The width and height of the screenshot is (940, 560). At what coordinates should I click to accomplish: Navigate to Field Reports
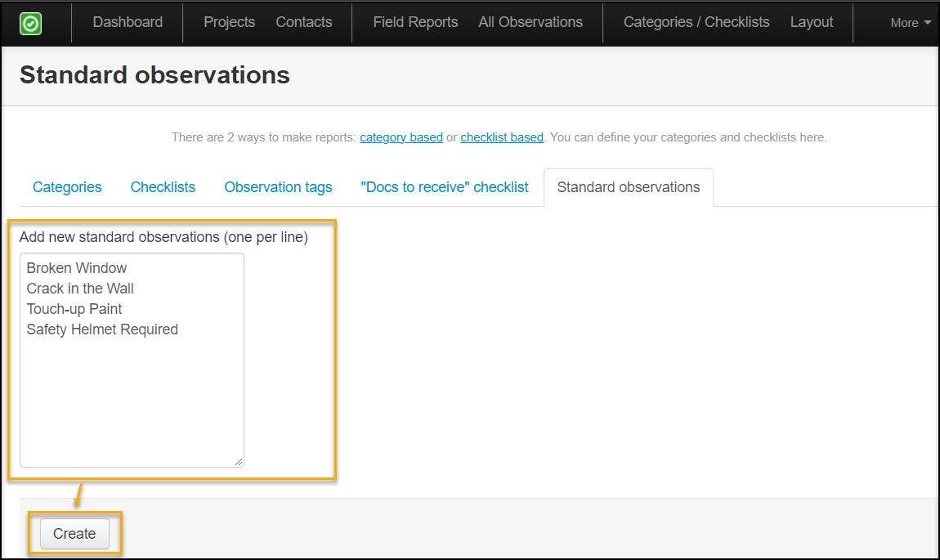point(415,23)
